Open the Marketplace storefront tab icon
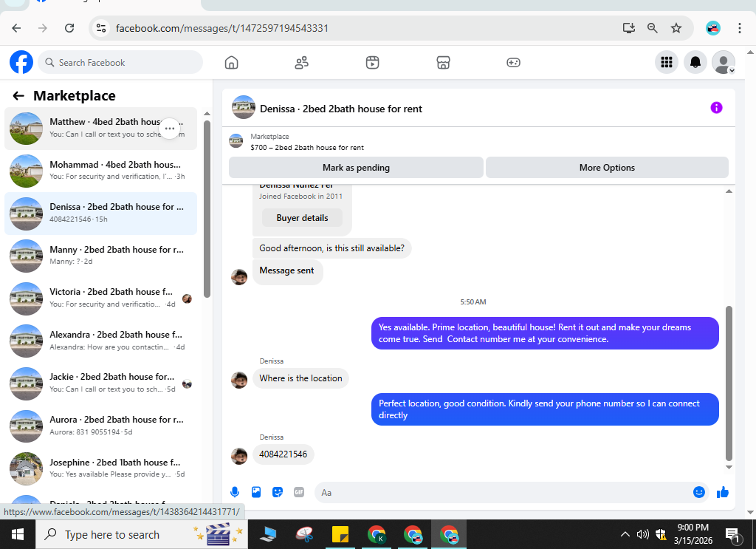Screen dimensions: 756x549 [443, 63]
